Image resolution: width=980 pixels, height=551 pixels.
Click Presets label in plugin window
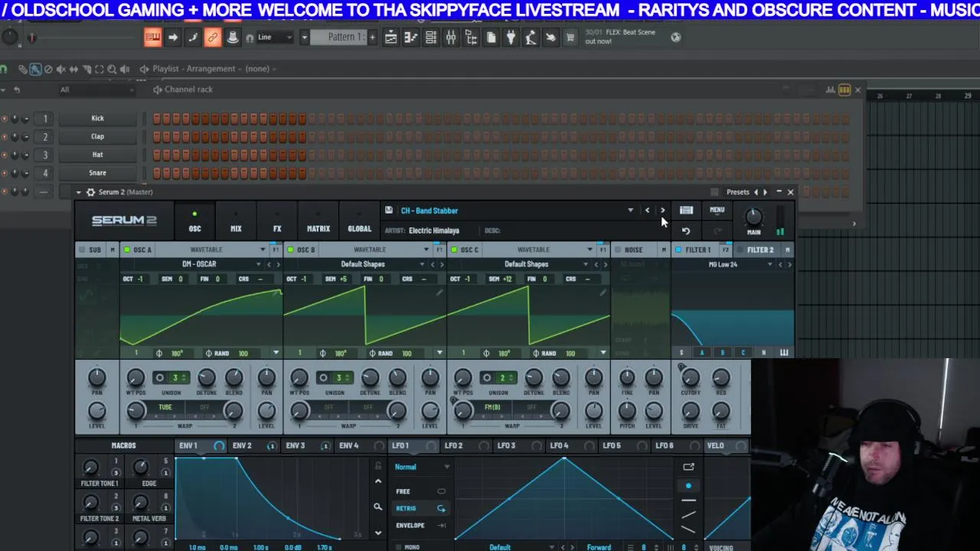[737, 192]
